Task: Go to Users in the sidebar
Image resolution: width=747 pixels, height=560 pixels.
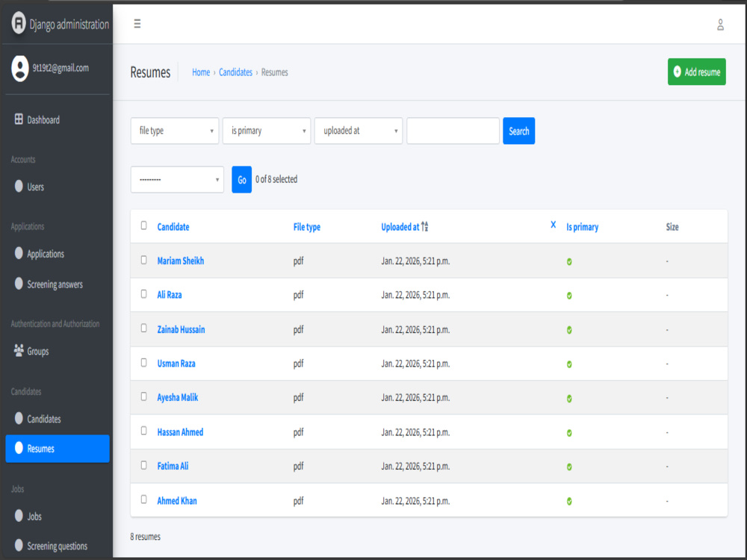Action: (58, 187)
